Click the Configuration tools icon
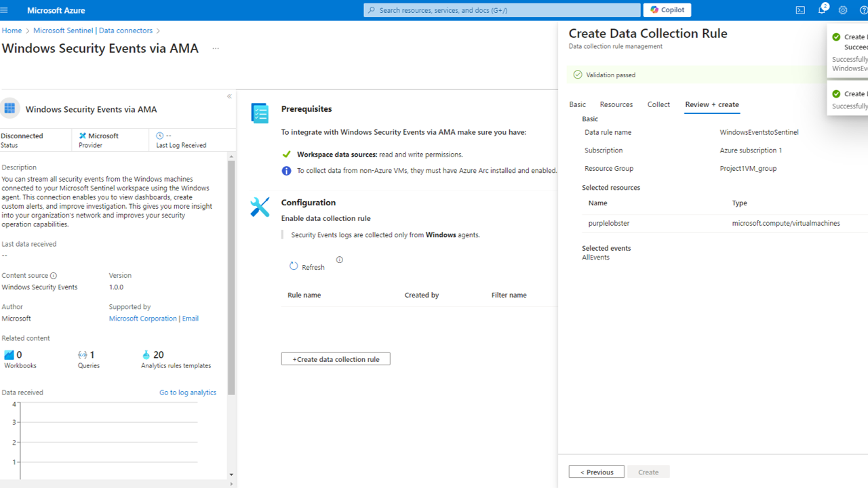Screen dimensions: 868x488 coord(260,207)
